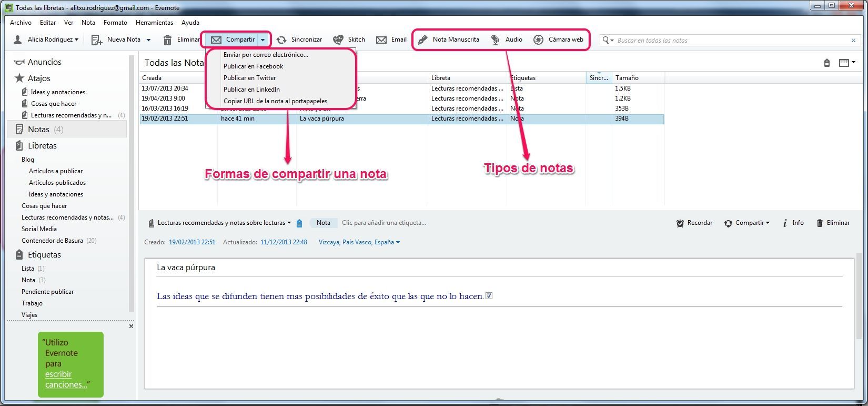Clear the search box with the X
The image size is (868, 406).
(853, 40)
